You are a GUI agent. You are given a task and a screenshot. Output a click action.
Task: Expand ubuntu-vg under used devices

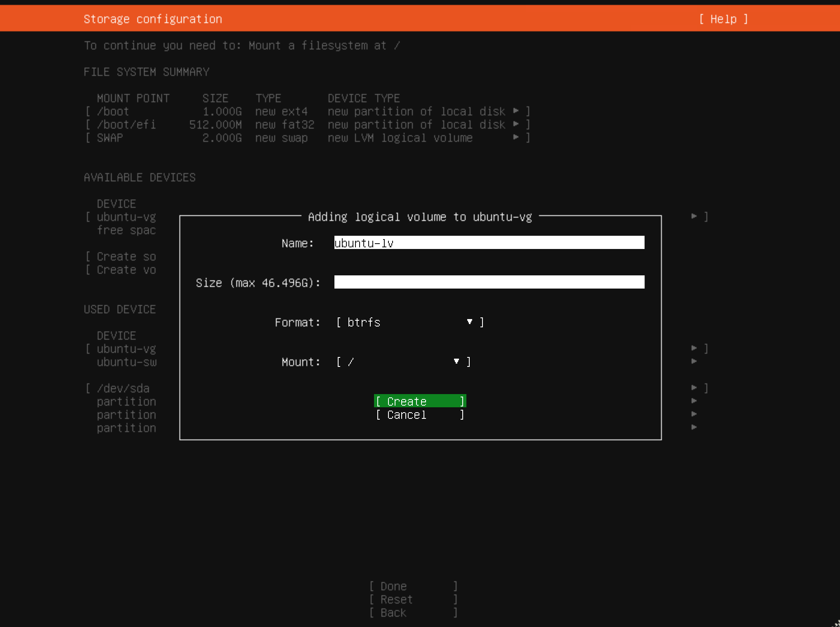(695, 348)
